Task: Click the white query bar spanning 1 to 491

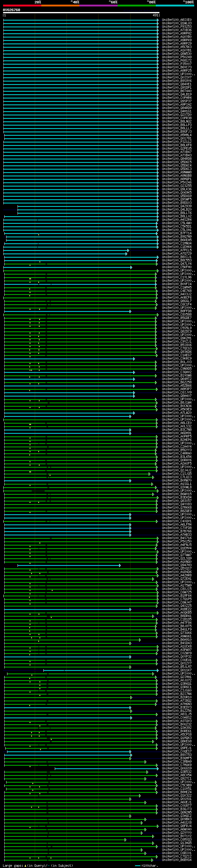Action: [x=81, y=13]
